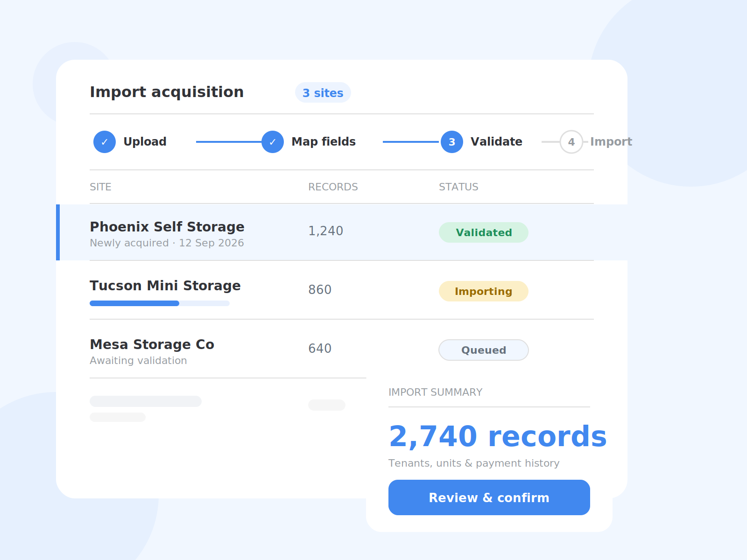This screenshot has width=747, height=560.
Task: Click the Newly acquired · 12 Sep 2026 subtitle
Action: pos(167,243)
